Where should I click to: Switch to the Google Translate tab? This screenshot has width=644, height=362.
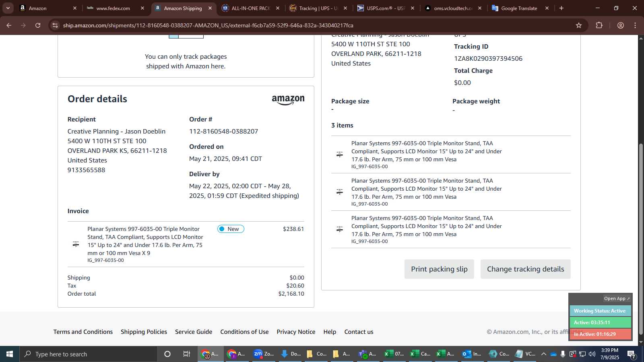pyautogui.click(x=521, y=8)
